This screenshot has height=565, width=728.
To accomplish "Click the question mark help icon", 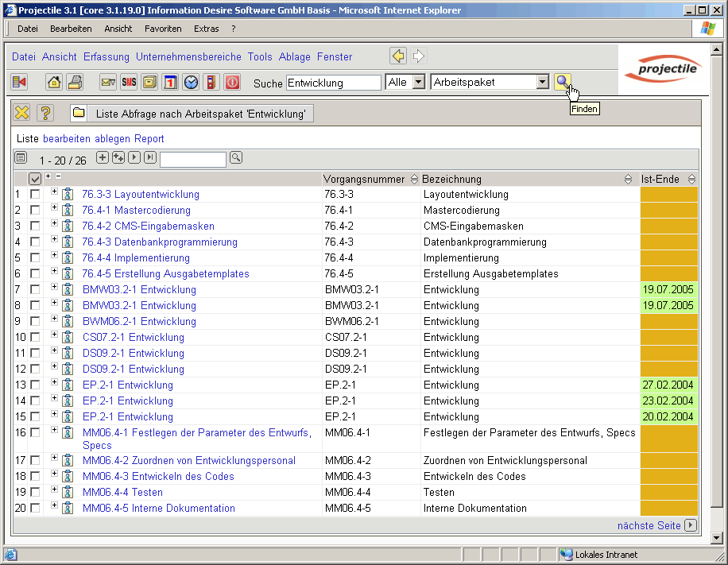I will click(x=45, y=113).
